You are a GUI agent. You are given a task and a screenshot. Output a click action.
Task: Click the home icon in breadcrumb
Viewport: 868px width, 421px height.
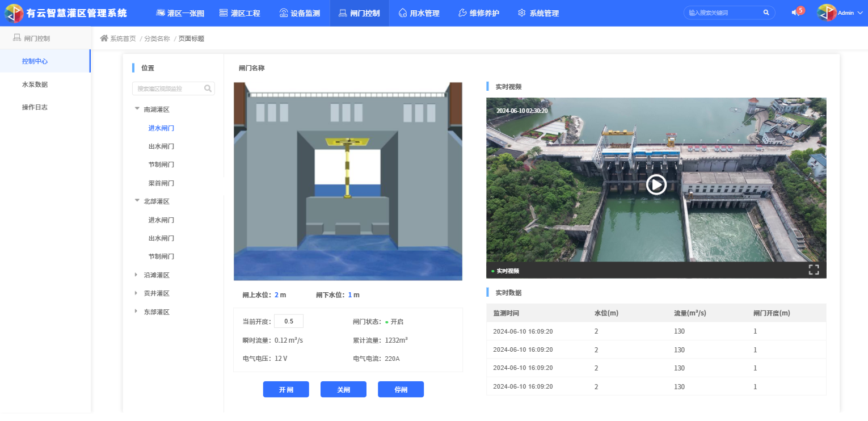[104, 39]
